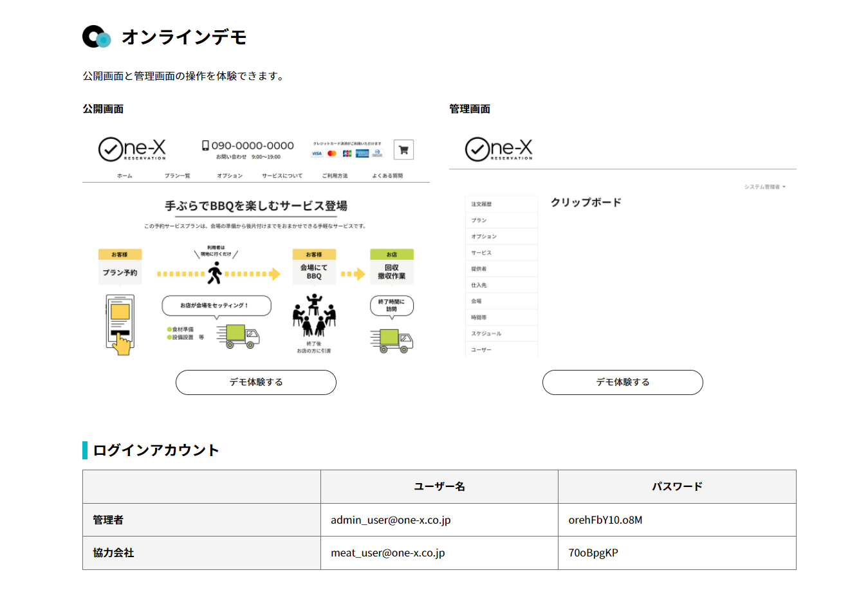The image size is (868, 597).
Task: Click the walking person icon
Action: (x=215, y=273)
